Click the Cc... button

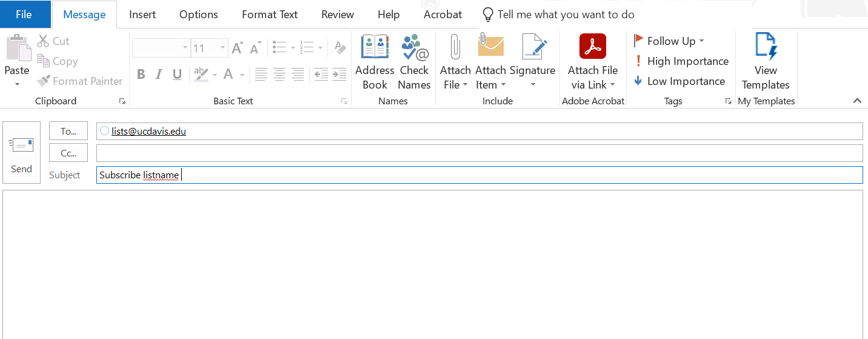tap(68, 153)
